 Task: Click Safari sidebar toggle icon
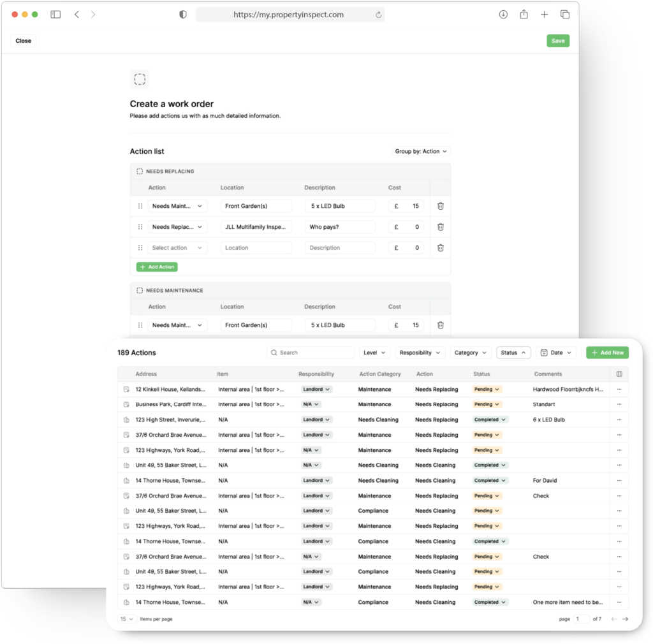pyautogui.click(x=55, y=15)
